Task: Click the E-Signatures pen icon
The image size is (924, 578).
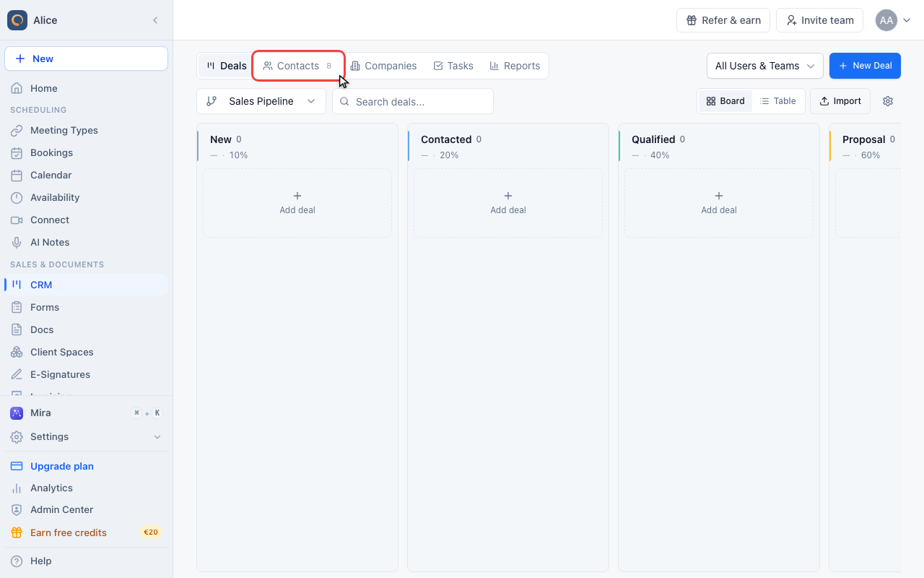Action: (17, 374)
